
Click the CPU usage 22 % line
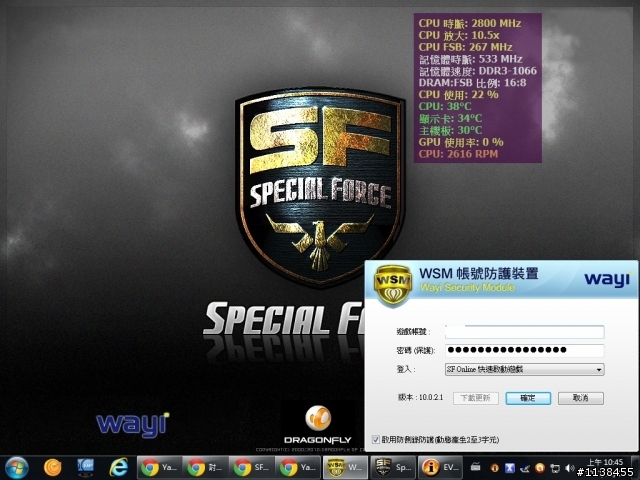point(458,95)
